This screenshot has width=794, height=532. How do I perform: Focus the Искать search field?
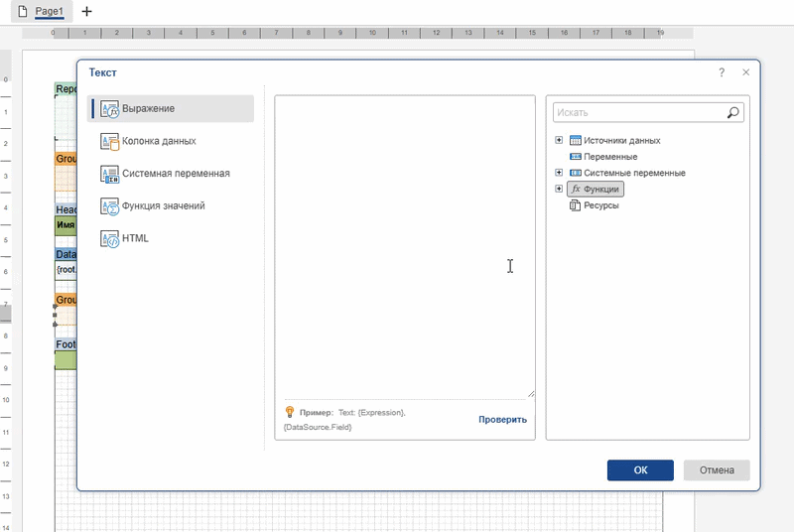pos(638,113)
